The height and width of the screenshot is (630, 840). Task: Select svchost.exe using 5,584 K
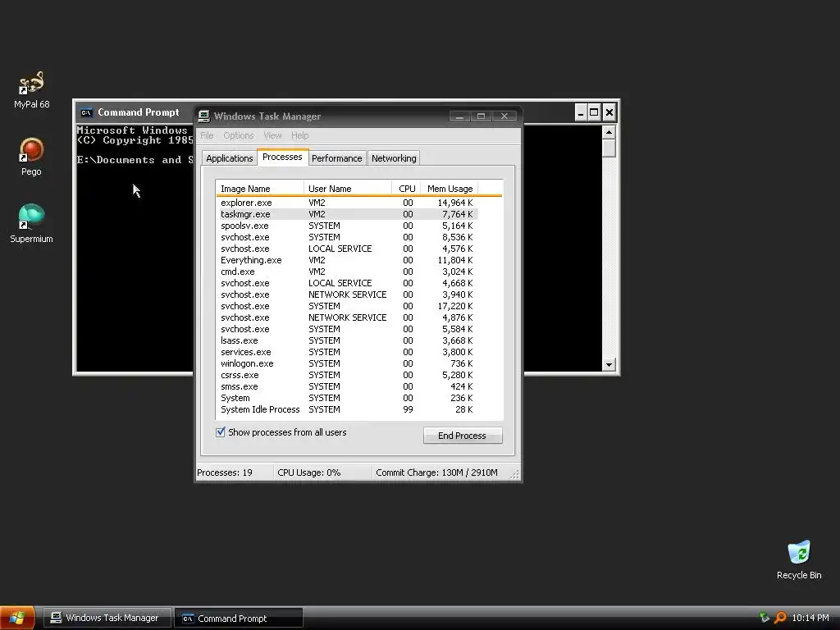[x=347, y=329]
